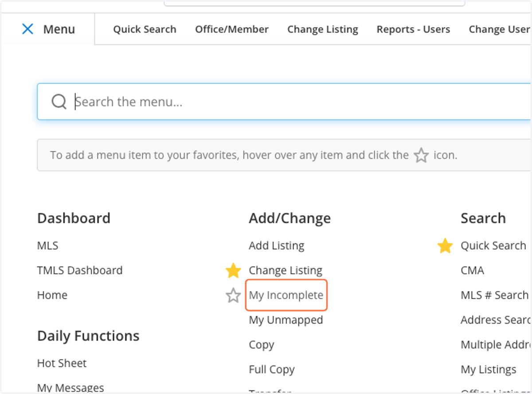The width and height of the screenshot is (532, 394).
Task: Click the Search section heading
Action: click(x=483, y=218)
